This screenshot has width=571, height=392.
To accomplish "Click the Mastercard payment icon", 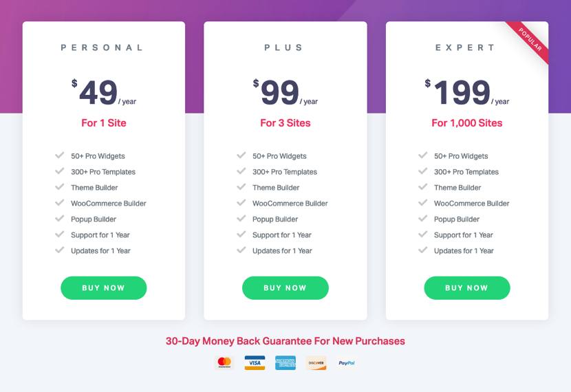I will [x=224, y=362].
